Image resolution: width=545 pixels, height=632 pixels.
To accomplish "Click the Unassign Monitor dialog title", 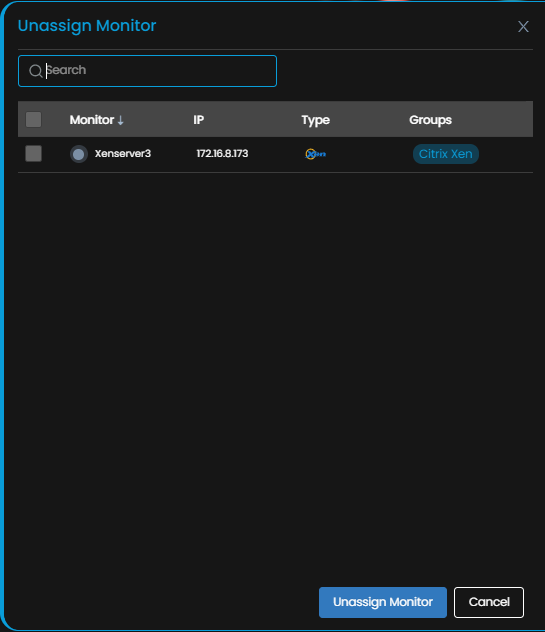I will (87, 26).
